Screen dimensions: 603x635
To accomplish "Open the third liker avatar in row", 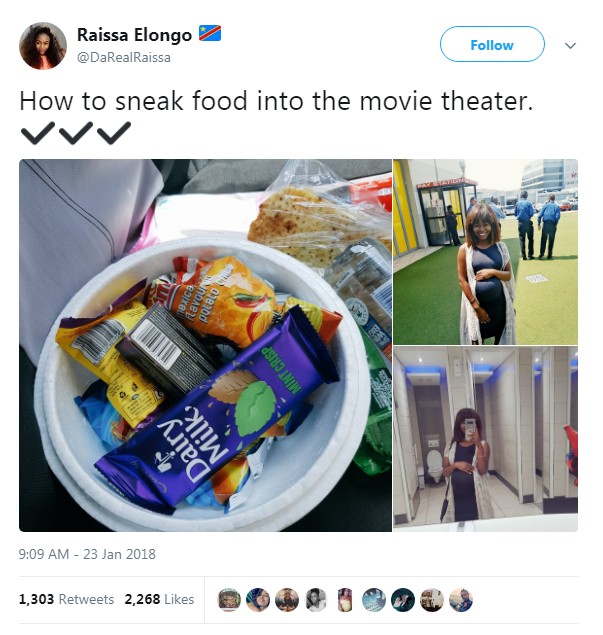I will click(x=287, y=600).
